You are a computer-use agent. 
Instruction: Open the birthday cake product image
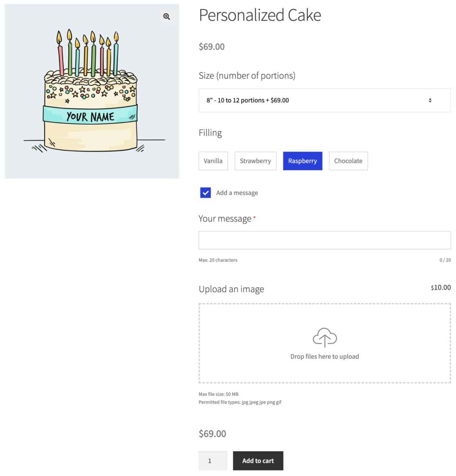pyautogui.click(x=92, y=91)
